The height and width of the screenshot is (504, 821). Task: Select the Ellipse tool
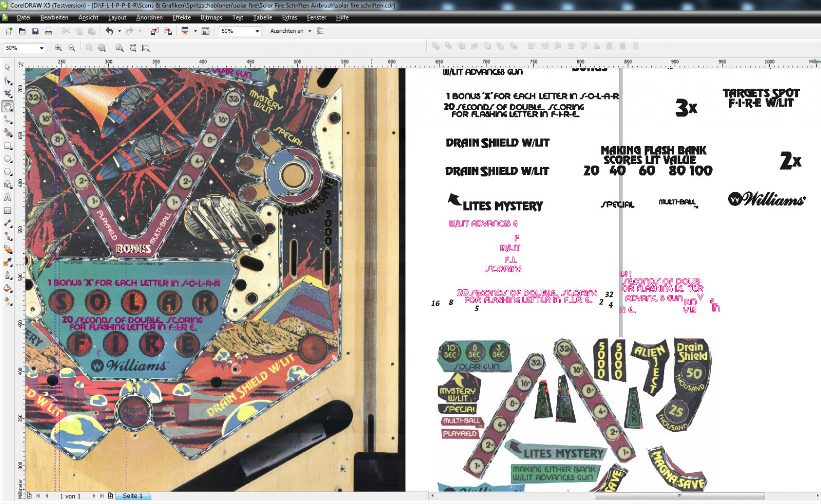point(8,159)
